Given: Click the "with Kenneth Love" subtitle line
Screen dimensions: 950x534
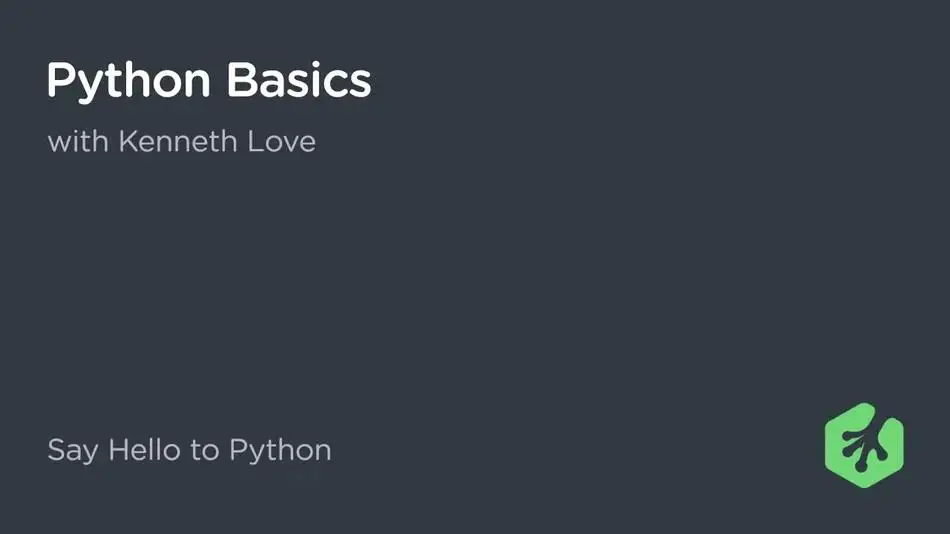Looking at the screenshot, I should pos(182,142).
